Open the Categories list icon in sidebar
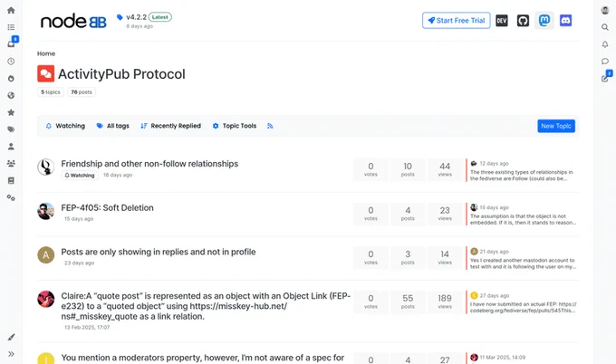Viewport: 616px width, 364px height. [x=11, y=27]
